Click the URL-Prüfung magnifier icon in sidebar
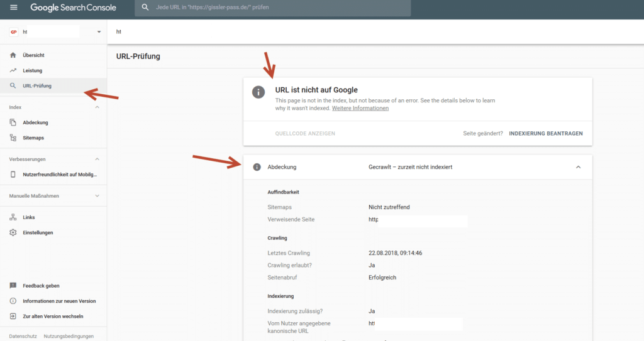 click(13, 86)
